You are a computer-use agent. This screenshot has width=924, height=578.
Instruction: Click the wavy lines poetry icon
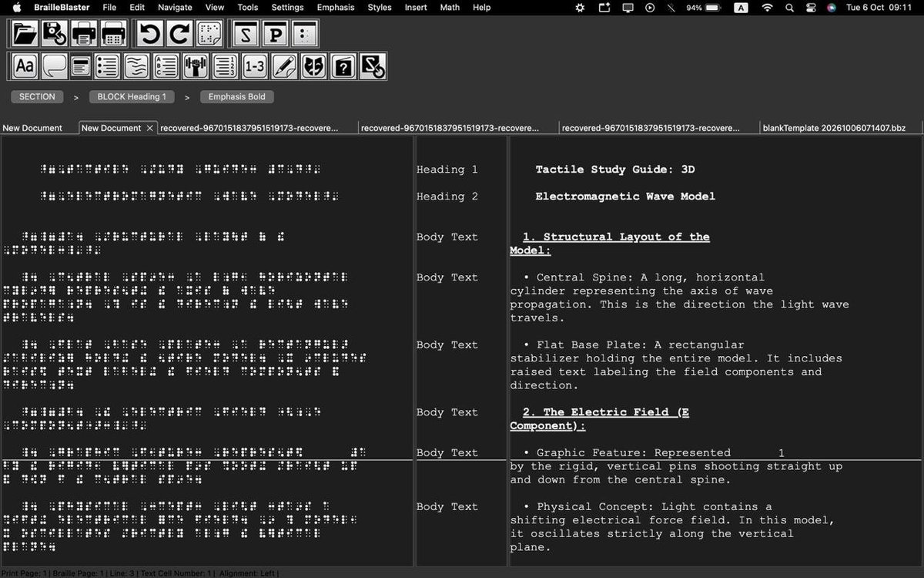tap(136, 66)
